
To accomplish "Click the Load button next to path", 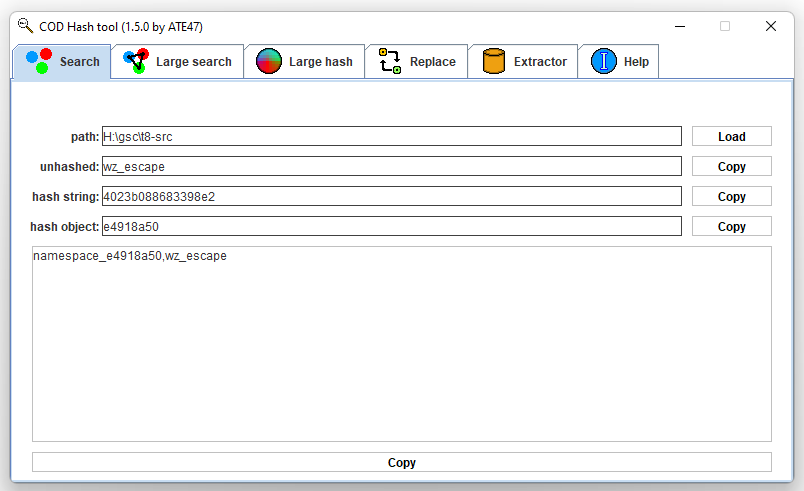I will (x=731, y=136).
